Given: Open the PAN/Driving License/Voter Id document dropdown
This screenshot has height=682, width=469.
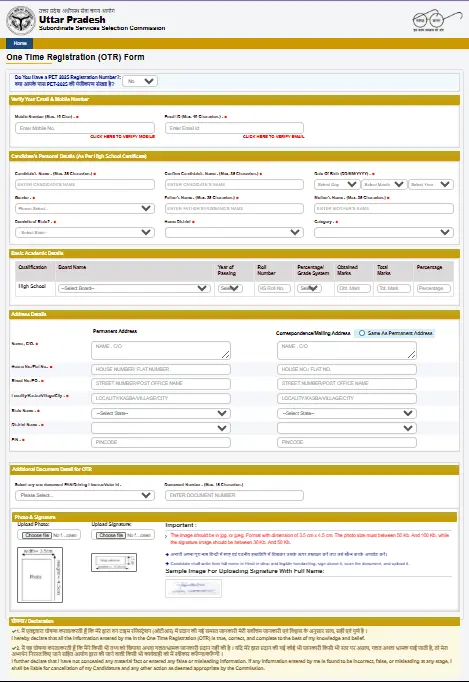Looking at the screenshot, I should tap(85, 495).
